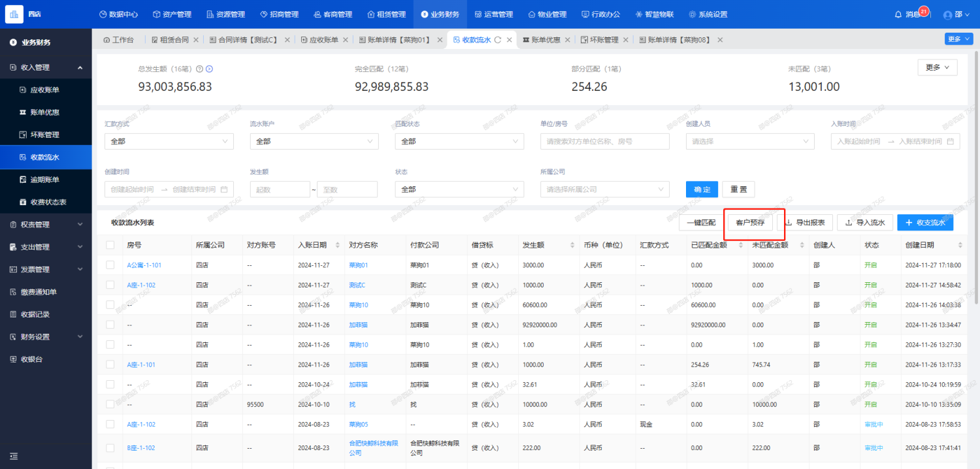Open the user avatar menu

point(957,14)
